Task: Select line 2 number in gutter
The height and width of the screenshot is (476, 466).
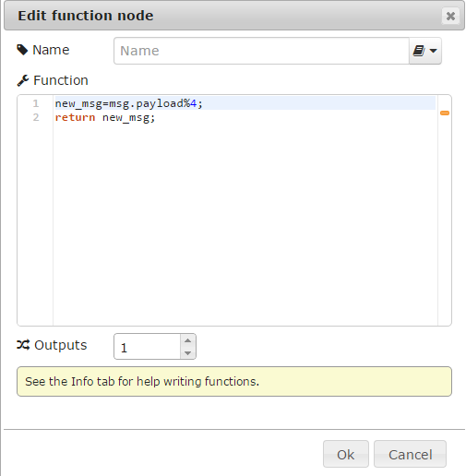Action: point(36,117)
